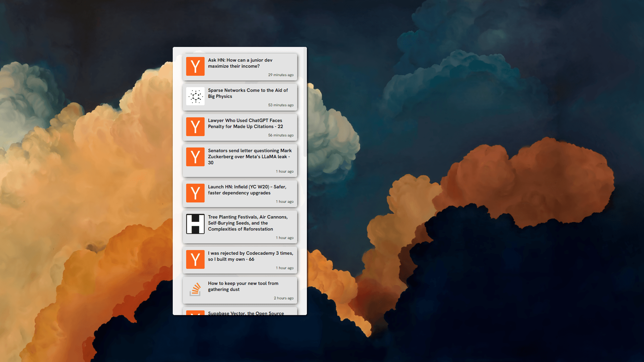Click the black H icon on reforestation article
The height and width of the screenshot is (362, 644).
tap(195, 224)
